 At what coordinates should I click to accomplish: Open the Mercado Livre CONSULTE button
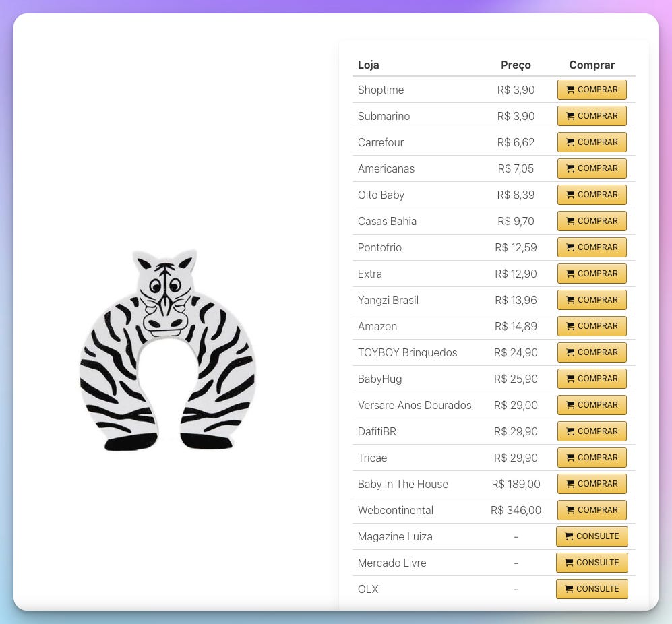click(x=592, y=563)
